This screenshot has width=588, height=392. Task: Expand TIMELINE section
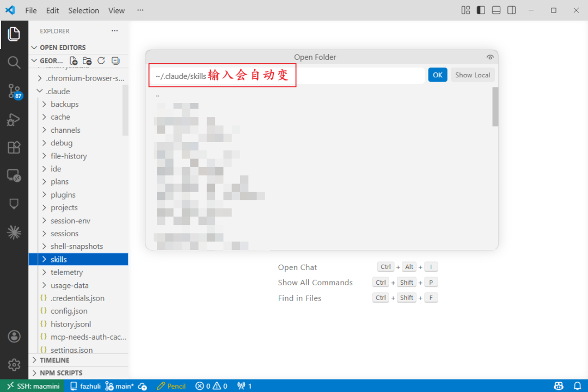pyautogui.click(x=78, y=360)
